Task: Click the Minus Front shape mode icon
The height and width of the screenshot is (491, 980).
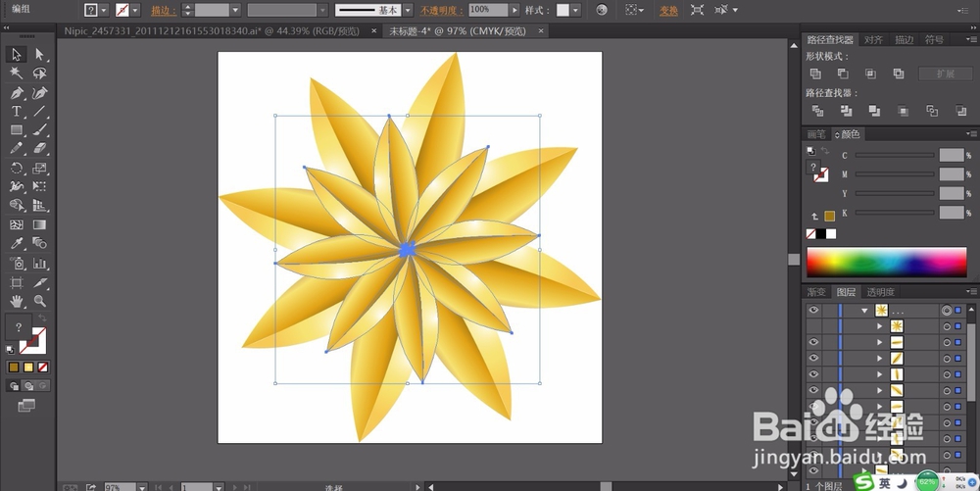Action: coord(843,74)
